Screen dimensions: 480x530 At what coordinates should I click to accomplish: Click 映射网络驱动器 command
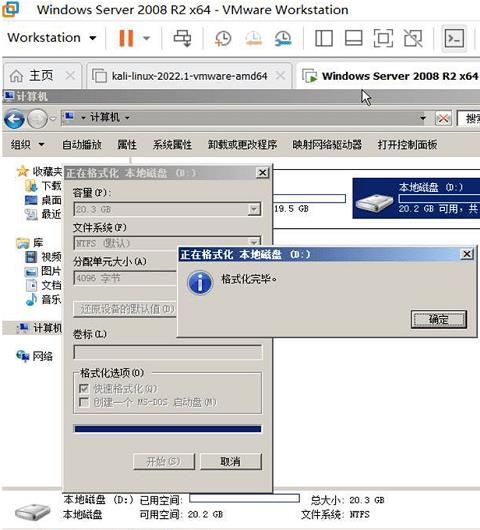click(x=327, y=145)
